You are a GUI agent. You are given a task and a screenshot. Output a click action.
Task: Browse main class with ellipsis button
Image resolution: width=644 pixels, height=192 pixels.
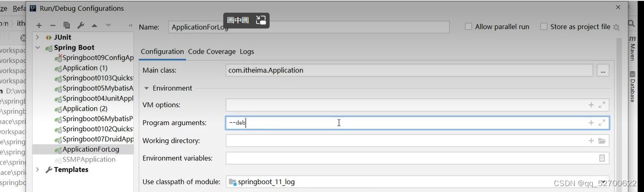[603, 70]
